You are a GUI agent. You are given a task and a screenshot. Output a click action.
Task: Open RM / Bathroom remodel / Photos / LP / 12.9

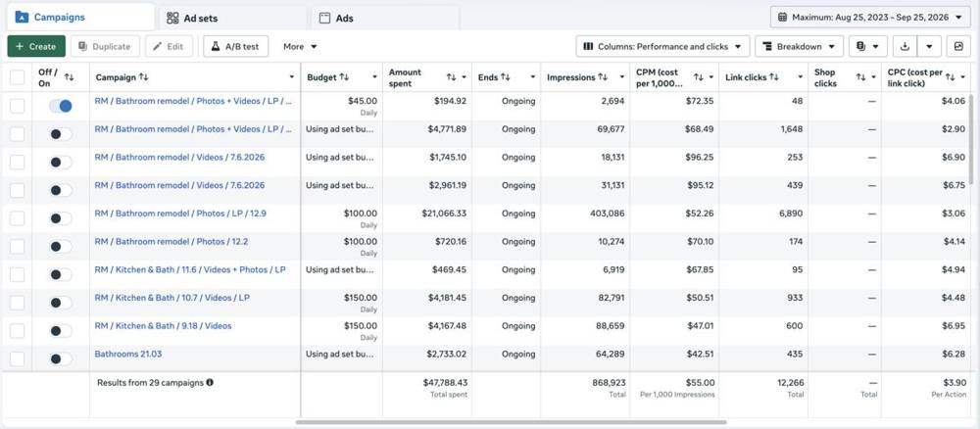click(180, 214)
